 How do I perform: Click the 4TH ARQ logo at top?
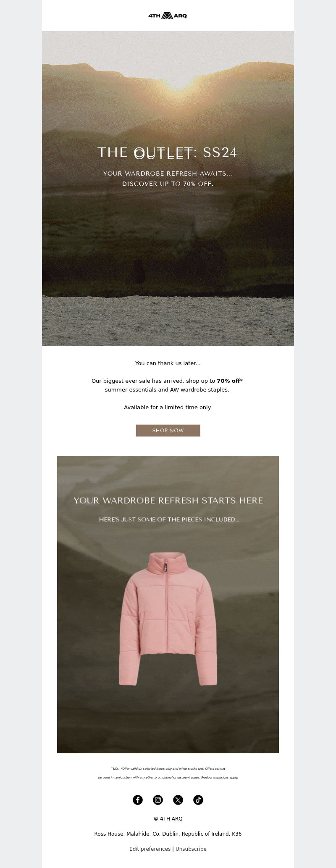(168, 16)
